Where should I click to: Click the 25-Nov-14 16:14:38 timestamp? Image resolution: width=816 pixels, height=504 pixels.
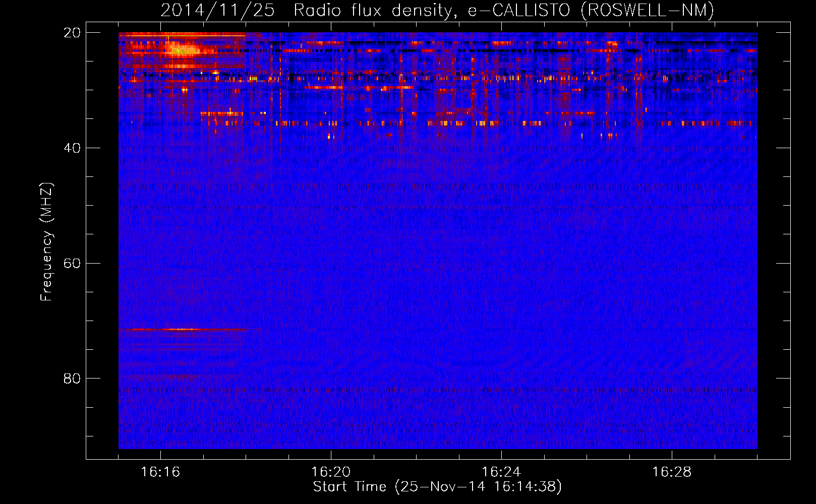click(478, 487)
